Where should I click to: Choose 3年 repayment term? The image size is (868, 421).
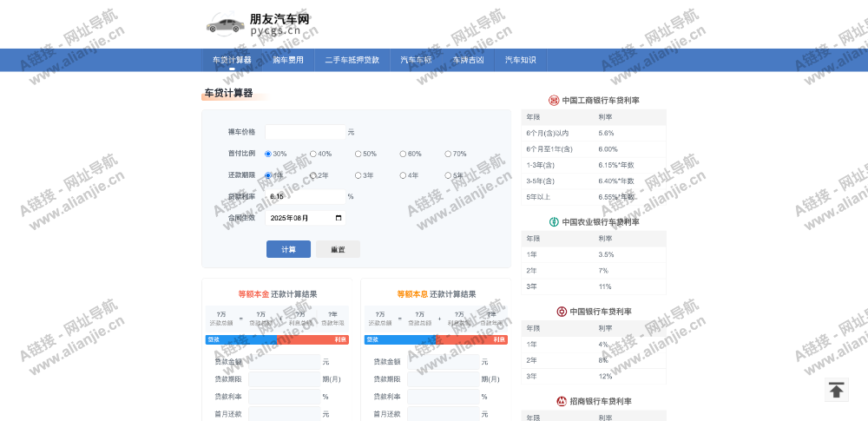coord(358,175)
